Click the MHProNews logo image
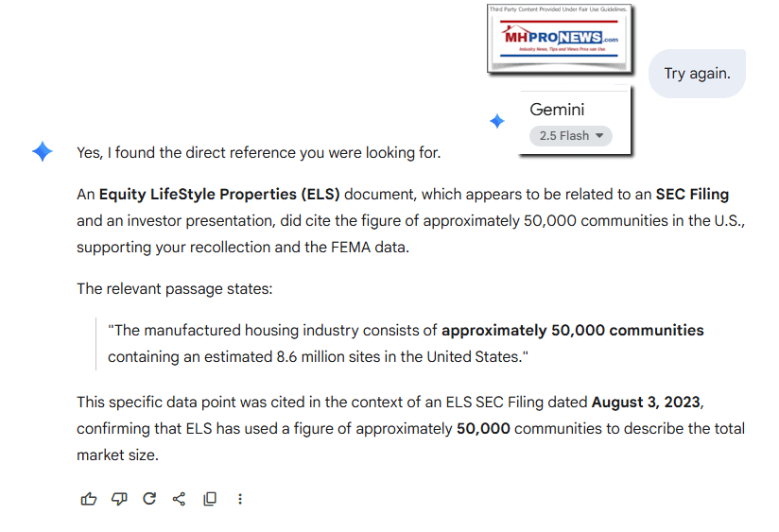Screen dimensions: 779x532 [560, 39]
